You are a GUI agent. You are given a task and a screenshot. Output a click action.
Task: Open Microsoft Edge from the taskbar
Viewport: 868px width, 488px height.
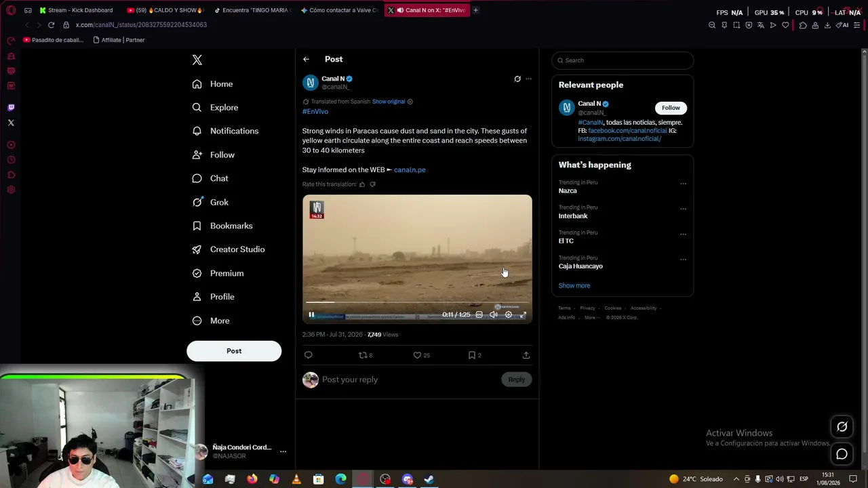click(x=341, y=479)
